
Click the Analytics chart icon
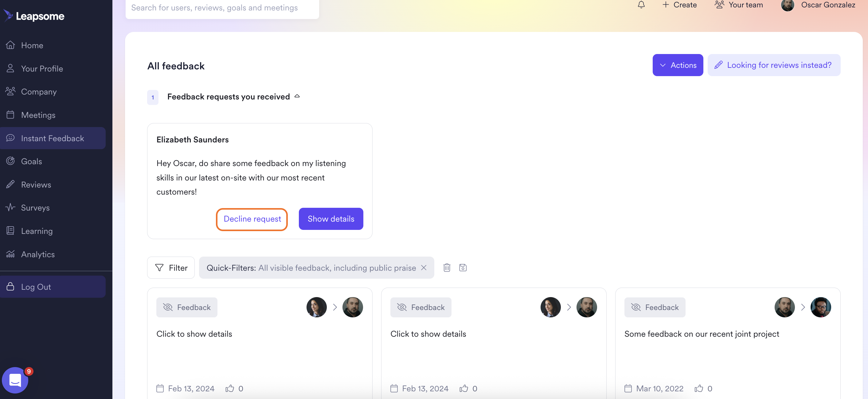[x=10, y=254]
